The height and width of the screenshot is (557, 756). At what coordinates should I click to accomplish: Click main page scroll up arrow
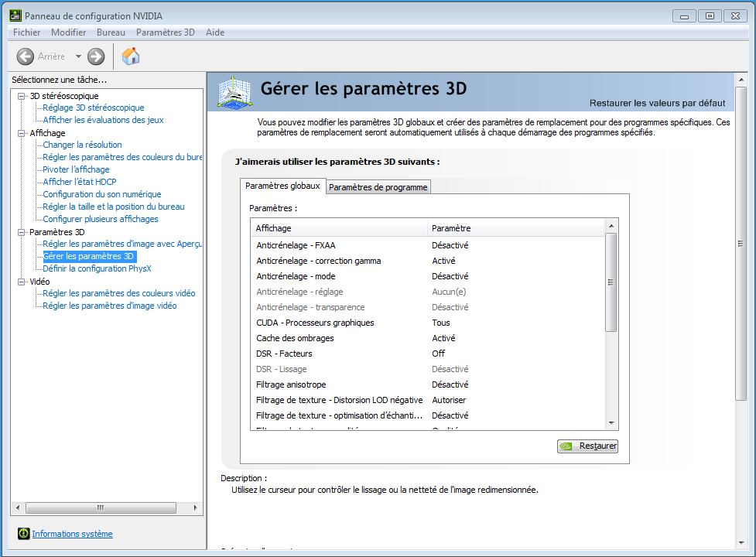click(x=741, y=79)
